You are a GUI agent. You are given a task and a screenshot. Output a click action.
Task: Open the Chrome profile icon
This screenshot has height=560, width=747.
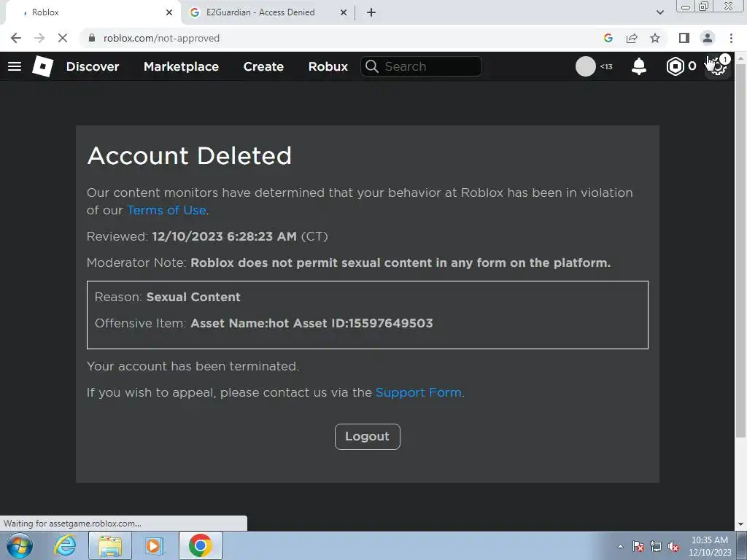[708, 38]
